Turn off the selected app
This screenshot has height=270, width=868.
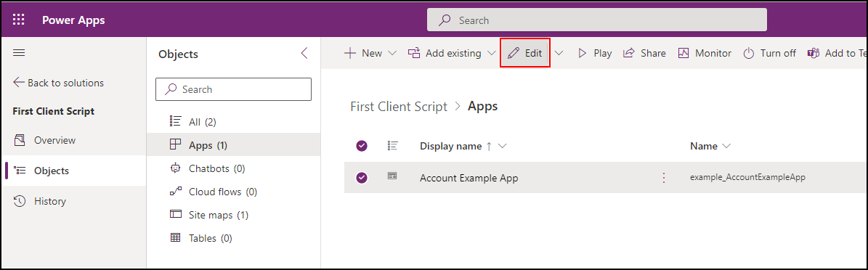tap(769, 53)
